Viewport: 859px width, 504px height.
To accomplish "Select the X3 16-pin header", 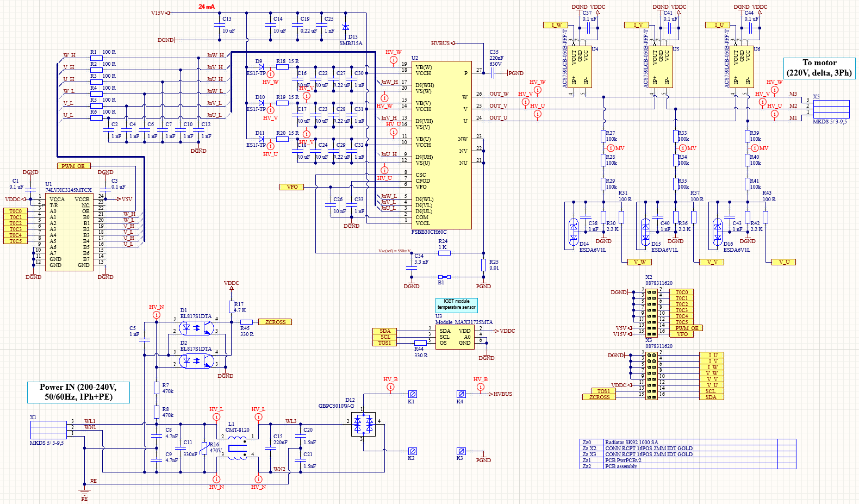I will (651, 376).
